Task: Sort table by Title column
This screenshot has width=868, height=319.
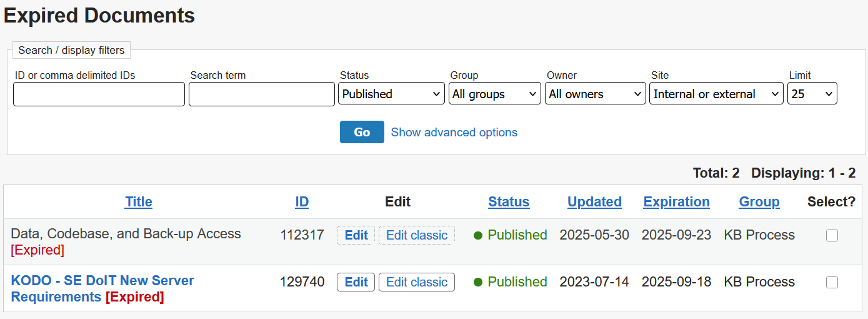Action: click(x=139, y=201)
